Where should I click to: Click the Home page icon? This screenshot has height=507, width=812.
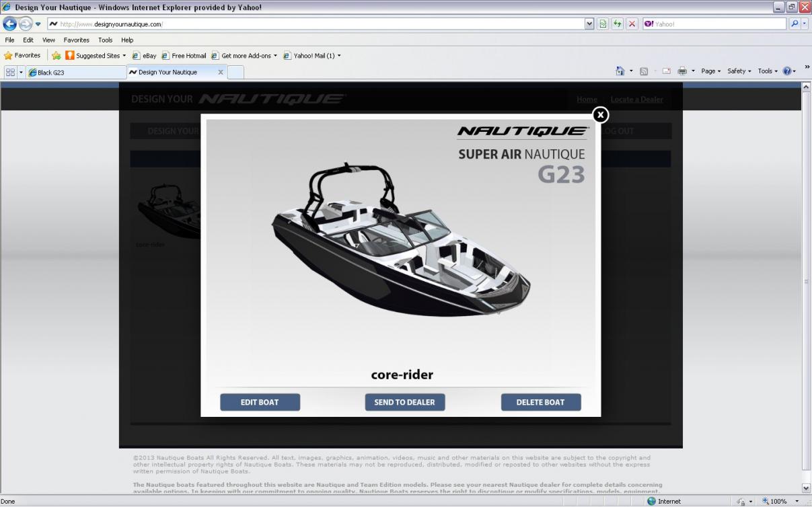(x=620, y=71)
